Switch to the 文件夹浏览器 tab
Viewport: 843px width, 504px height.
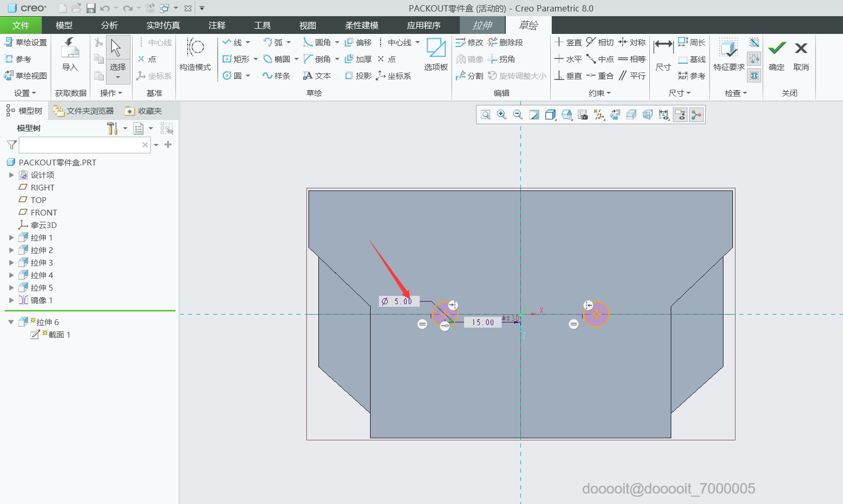[84, 111]
